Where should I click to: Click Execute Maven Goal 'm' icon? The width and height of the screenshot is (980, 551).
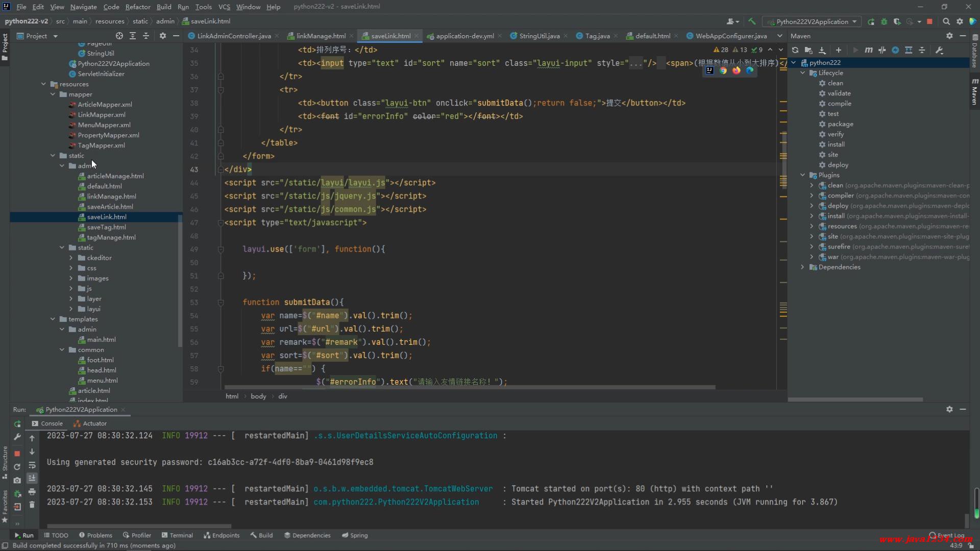(x=869, y=50)
